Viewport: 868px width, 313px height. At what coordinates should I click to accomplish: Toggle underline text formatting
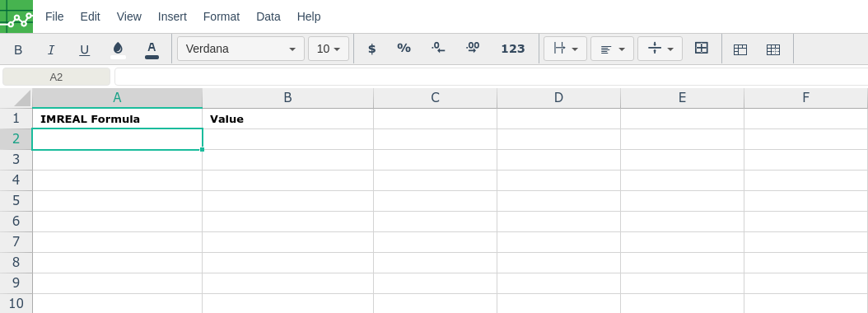click(x=84, y=49)
